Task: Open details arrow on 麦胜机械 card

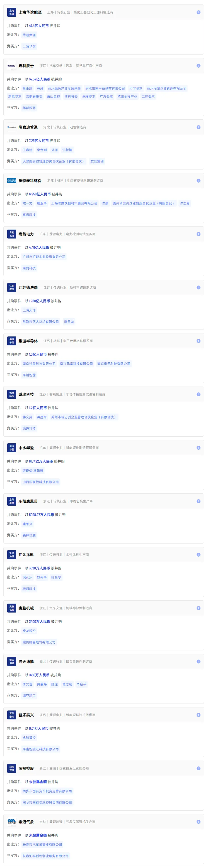Action: point(199,608)
